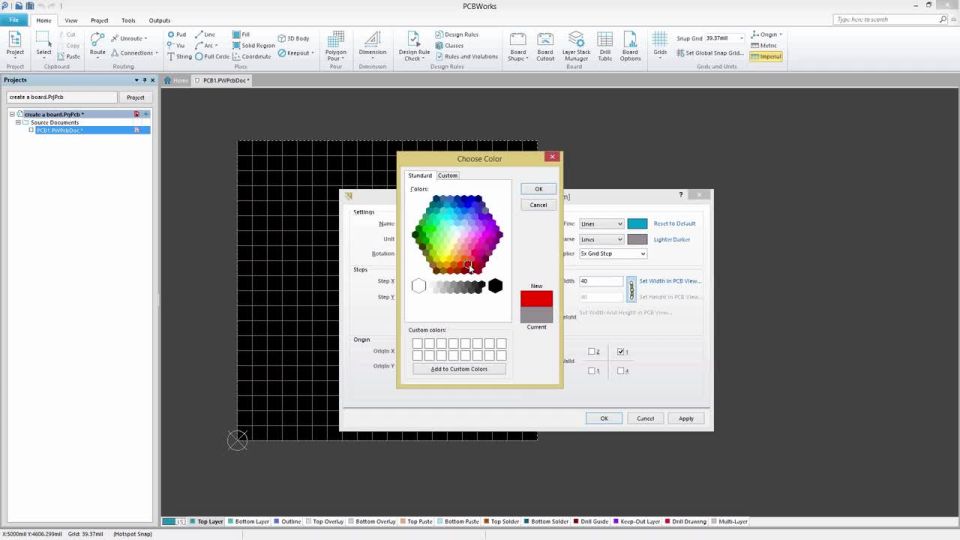The height and width of the screenshot is (540, 960).
Task: Switch to the View ribbon tab
Action: 71,20
